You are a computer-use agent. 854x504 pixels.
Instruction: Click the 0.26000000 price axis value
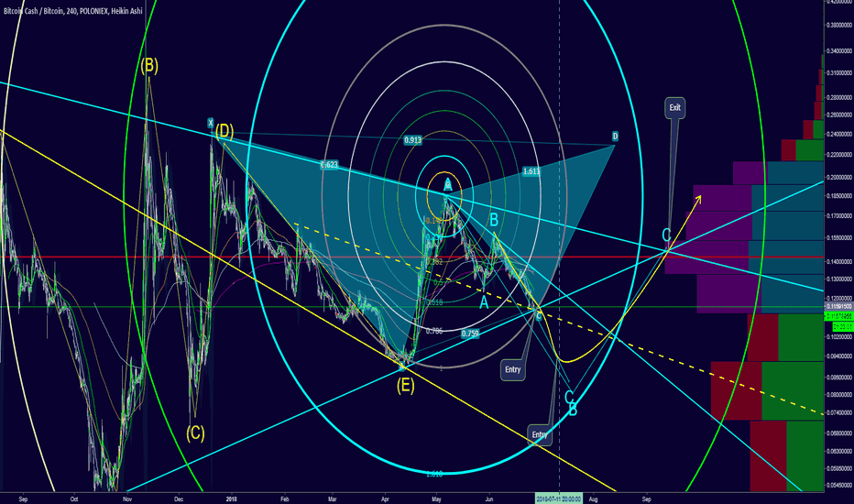pos(839,115)
